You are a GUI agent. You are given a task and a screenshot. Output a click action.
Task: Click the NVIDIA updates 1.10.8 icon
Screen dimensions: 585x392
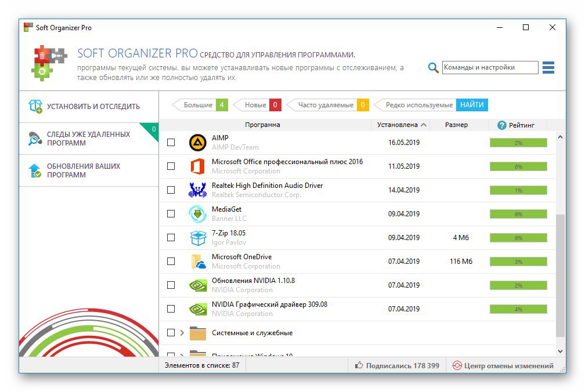tap(197, 285)
